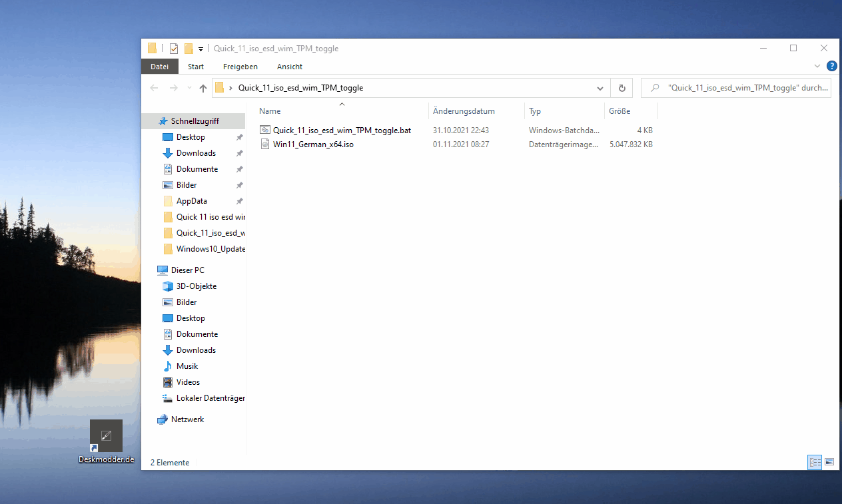Image resolution: width=842 pixels, height=504 pixels.
Task: Select Schnellzugriff in the navigation pane
Action: pos(195,121)
